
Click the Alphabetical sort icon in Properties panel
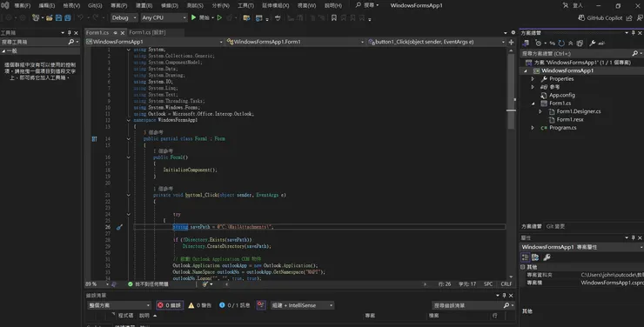click(x=535, y=257)
